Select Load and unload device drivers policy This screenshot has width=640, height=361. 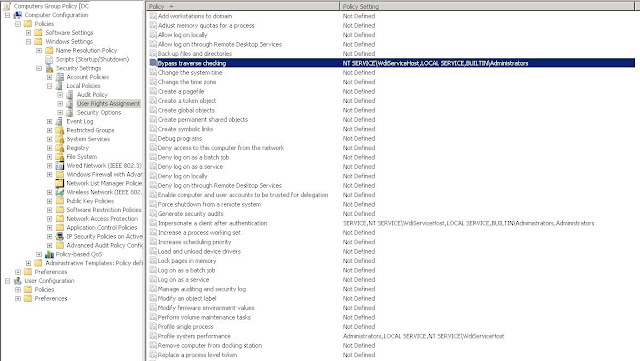pyautogui.click(x=199, y=252)
